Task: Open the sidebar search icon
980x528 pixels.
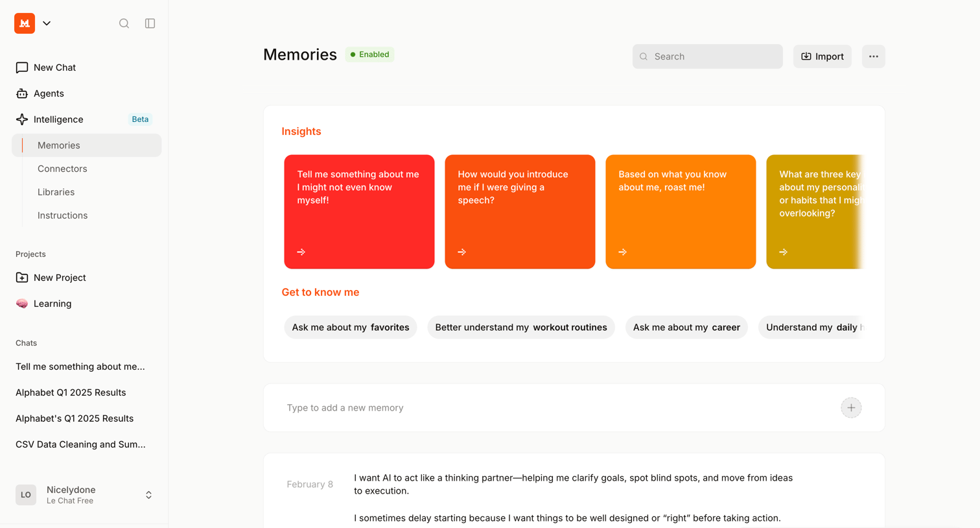Action: point(124,23)
